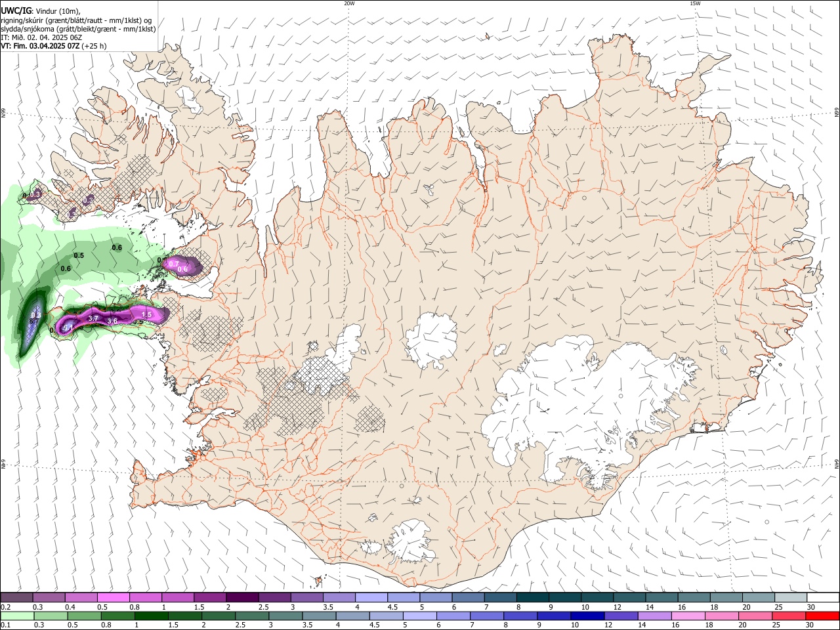
Task: Click the 'rigning/skúrir' legend description line
Action: point(76,20)
